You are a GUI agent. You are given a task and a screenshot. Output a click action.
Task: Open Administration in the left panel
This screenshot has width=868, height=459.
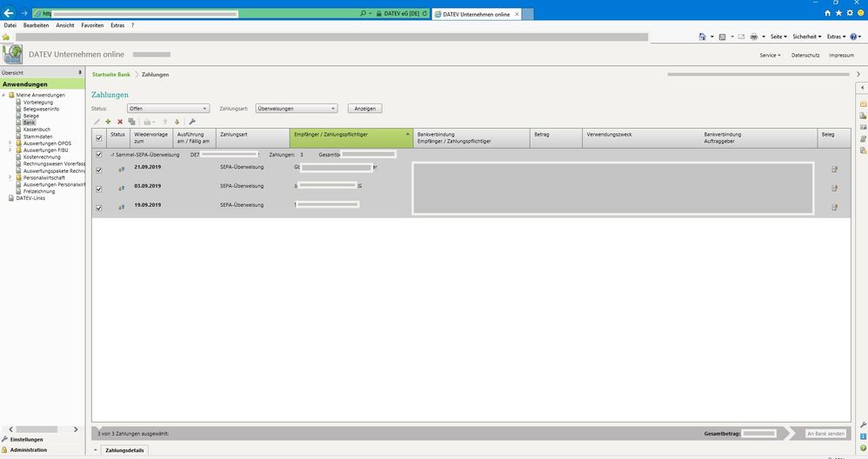[x=28, y=450]
